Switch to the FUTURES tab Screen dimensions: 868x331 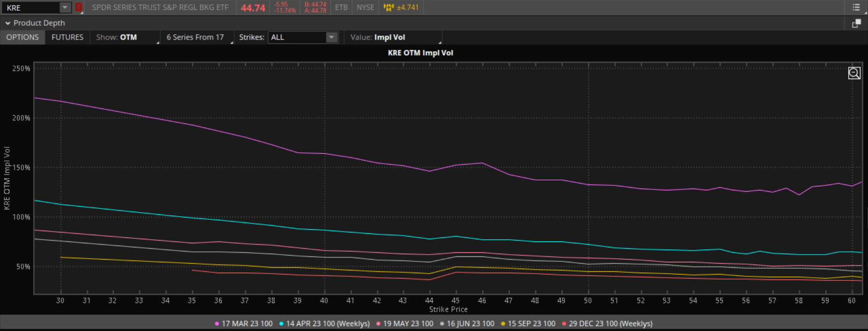coord(67,37)
